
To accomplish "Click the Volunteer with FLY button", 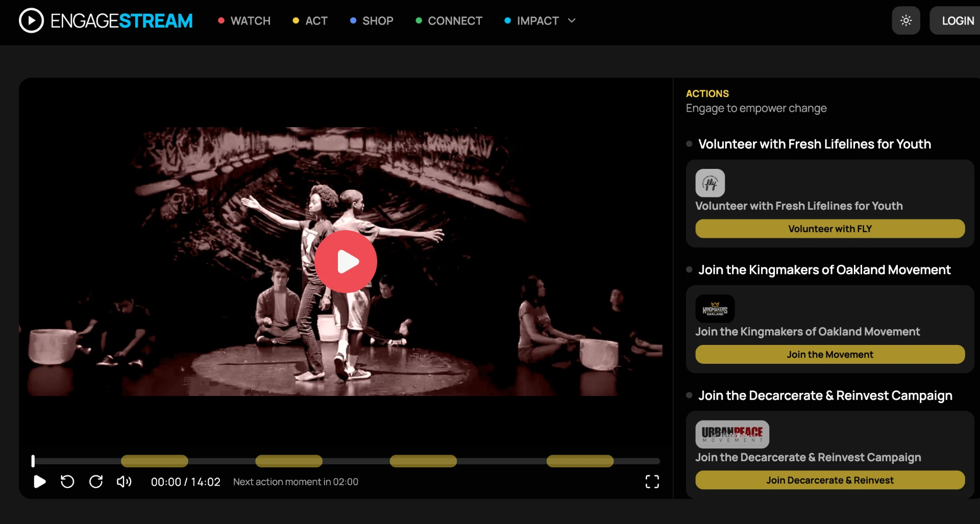I will point(830,229).
